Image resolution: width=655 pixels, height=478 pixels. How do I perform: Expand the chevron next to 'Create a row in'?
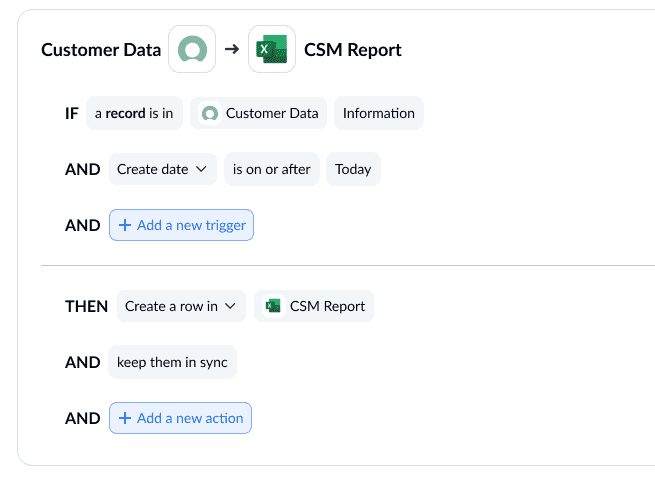[230, 307]
